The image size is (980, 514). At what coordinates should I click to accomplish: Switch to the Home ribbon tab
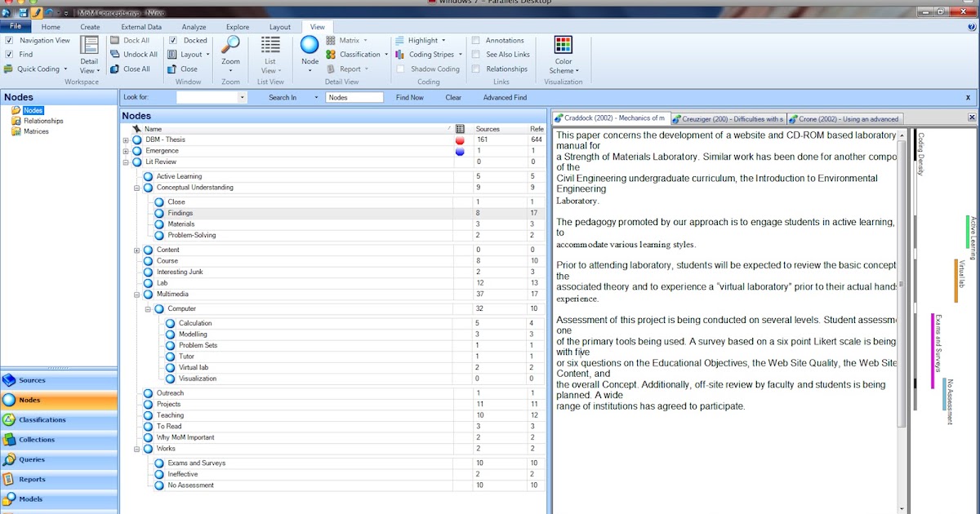pos(51,27)
